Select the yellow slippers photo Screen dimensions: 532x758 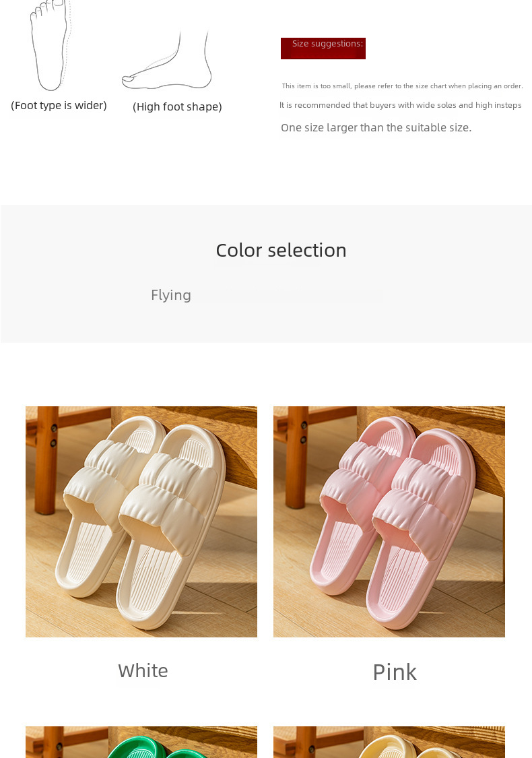click(389, 742)
